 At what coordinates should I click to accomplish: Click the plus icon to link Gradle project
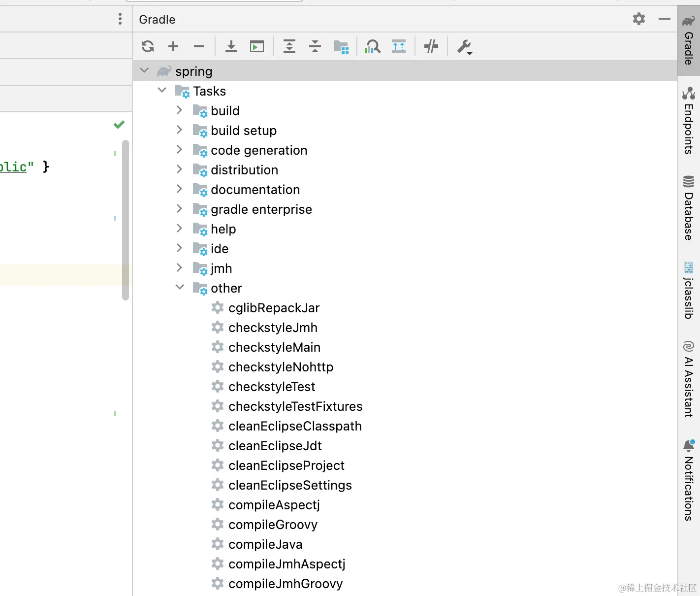(173, 46)
